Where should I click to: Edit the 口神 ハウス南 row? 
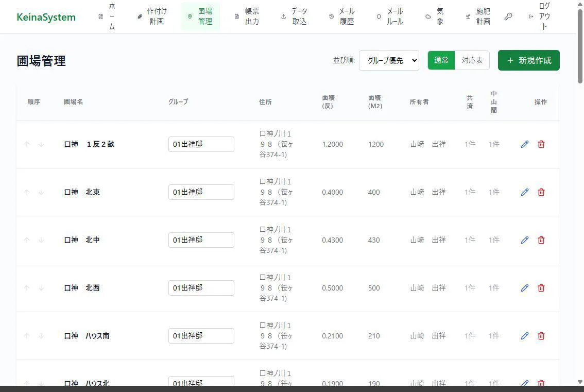(524, 336)
